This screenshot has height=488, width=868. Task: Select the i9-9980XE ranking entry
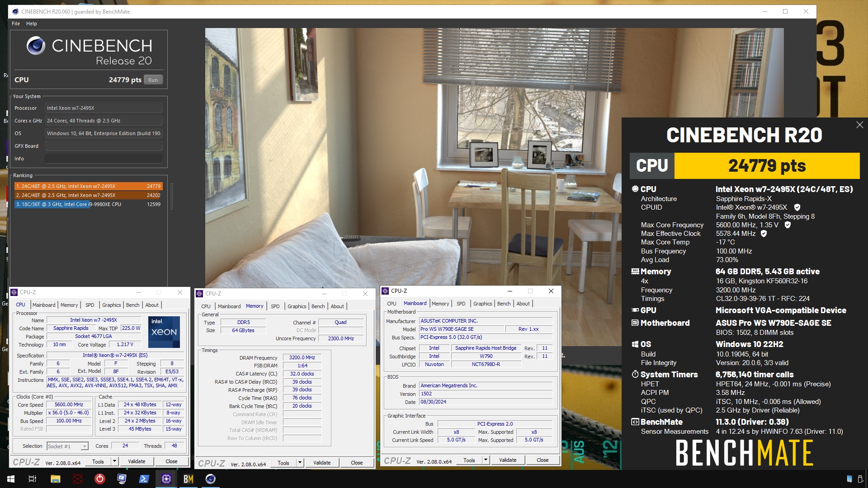pyautogui.click(x=88, y=204)
